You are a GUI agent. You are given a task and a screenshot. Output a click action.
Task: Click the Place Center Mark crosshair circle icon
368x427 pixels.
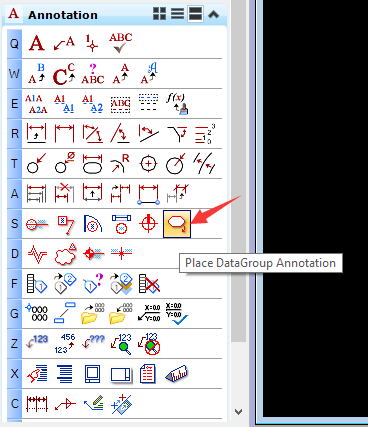tap(148, 164)
